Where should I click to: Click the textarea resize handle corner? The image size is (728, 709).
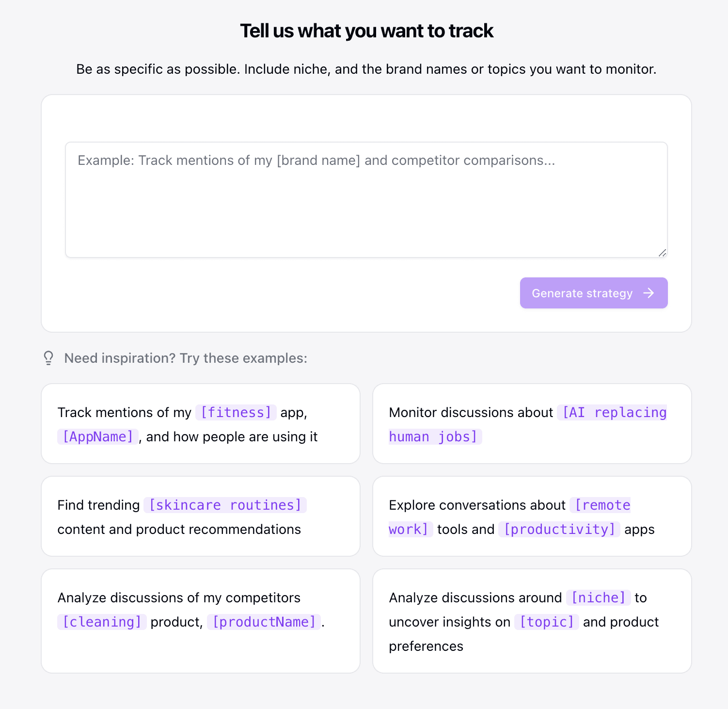click(x=663, y=253)
